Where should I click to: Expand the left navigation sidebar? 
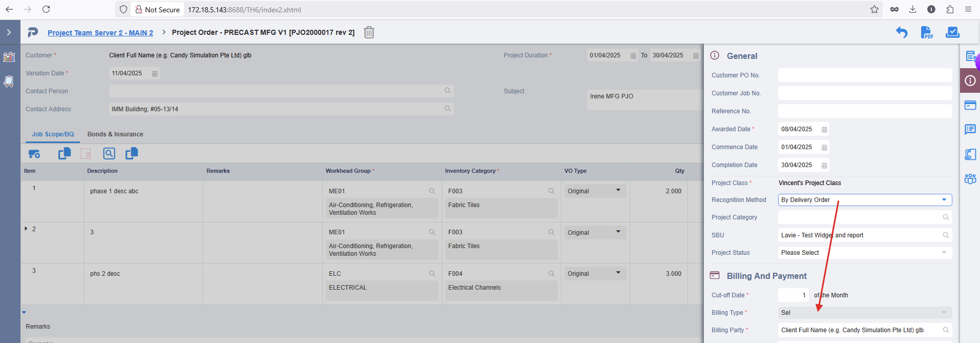click(9, 32)
